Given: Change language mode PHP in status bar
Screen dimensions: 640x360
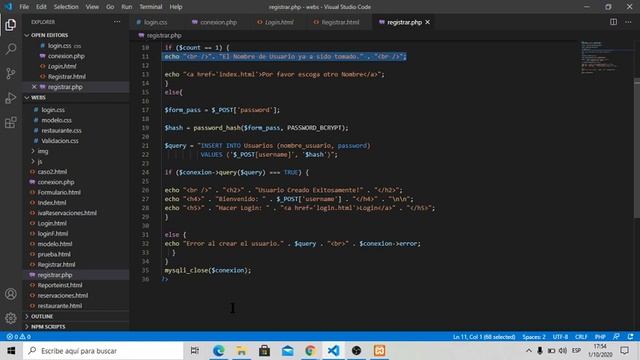Looking at the screenshot, I should 600,337.
